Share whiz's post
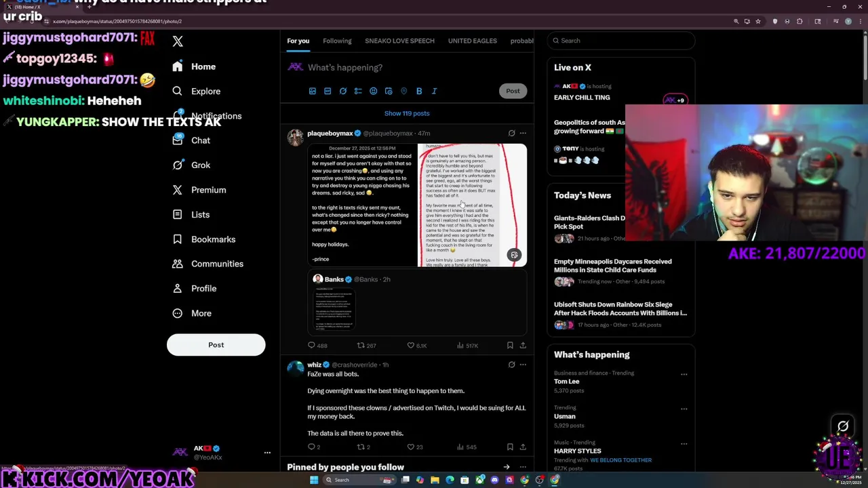 coord(523,447)
